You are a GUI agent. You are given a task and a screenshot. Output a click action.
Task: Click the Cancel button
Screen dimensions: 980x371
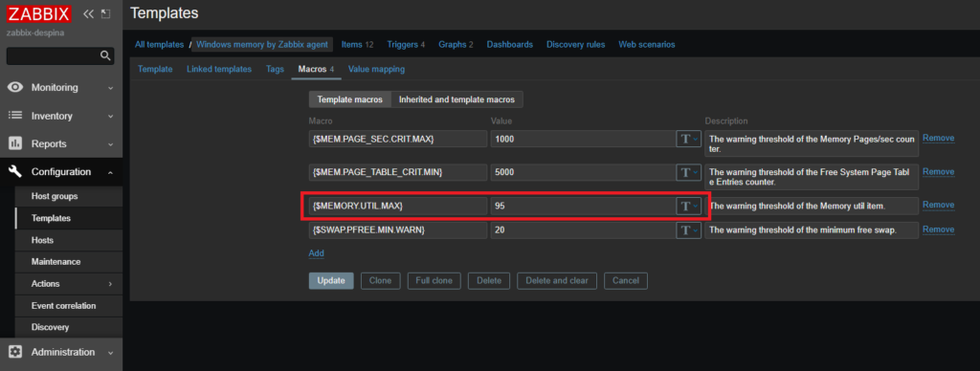pos(626,280)
